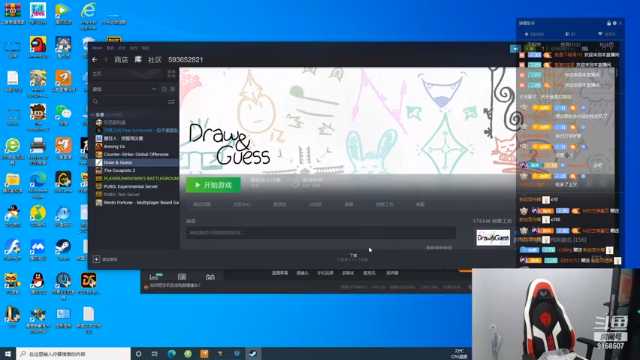
Task: Select Rento Fortune in the games list
Action: coord(135,202)
